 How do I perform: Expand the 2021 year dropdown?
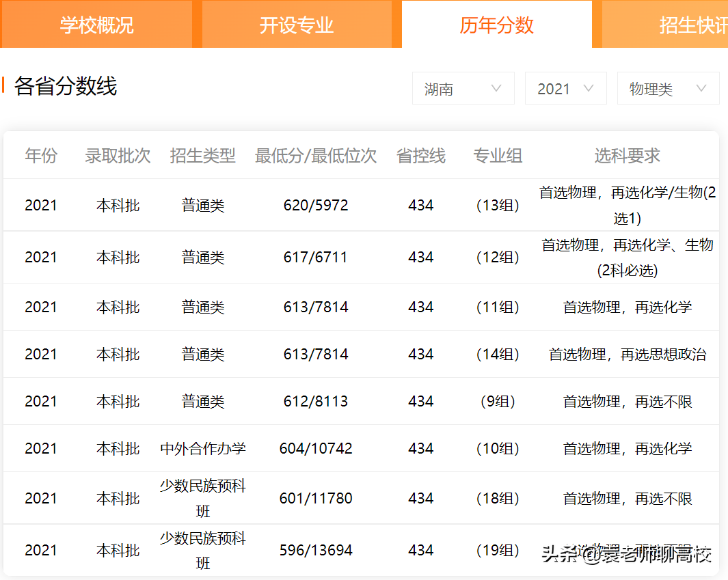tap(565, 88)
